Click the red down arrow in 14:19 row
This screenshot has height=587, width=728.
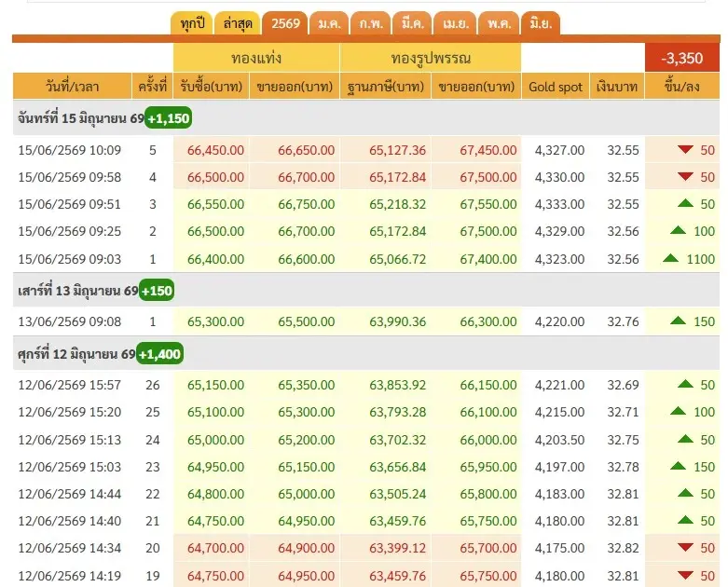pyautogui.click(x=685, y=575)
